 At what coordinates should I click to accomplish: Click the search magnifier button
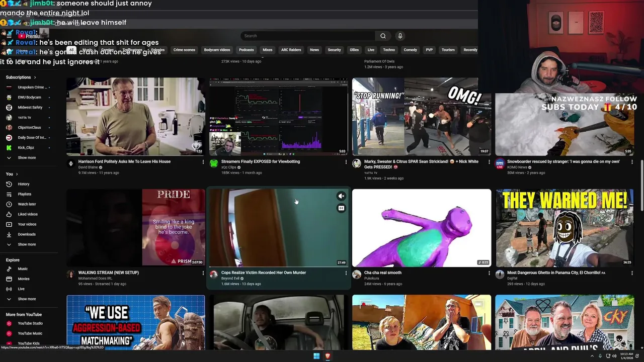pos(383,36)
